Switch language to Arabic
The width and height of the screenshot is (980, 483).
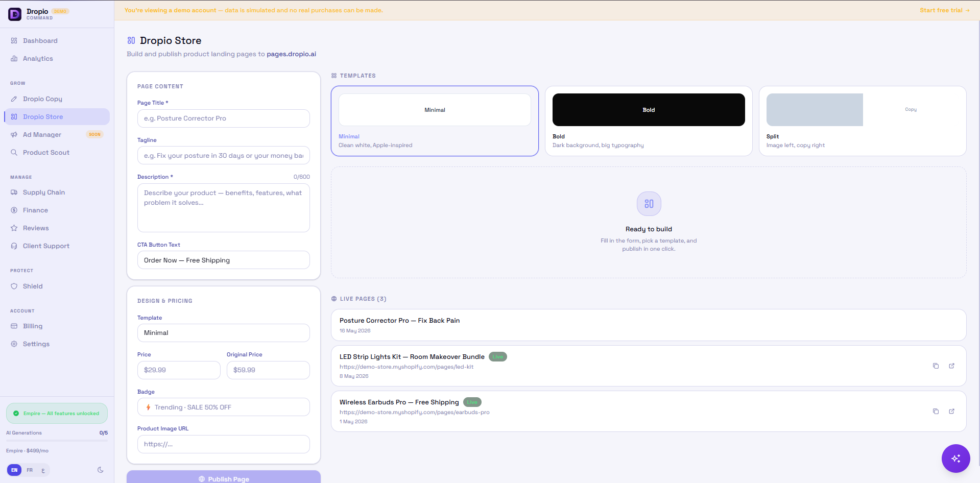point(43,470)
